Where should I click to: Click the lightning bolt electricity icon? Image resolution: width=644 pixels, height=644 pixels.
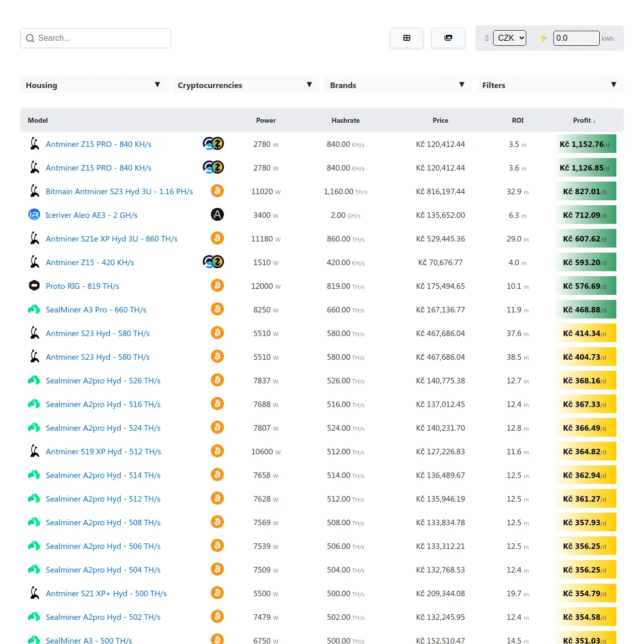[543, 38]
